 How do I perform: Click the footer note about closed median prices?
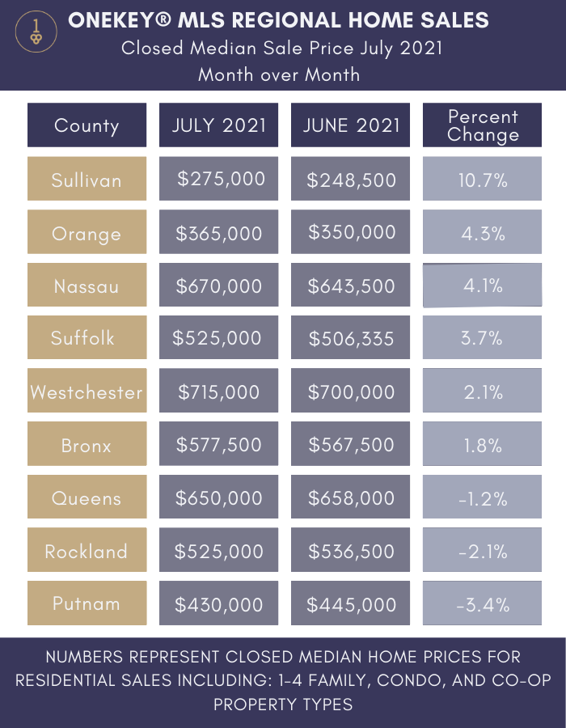pos(283,680)
